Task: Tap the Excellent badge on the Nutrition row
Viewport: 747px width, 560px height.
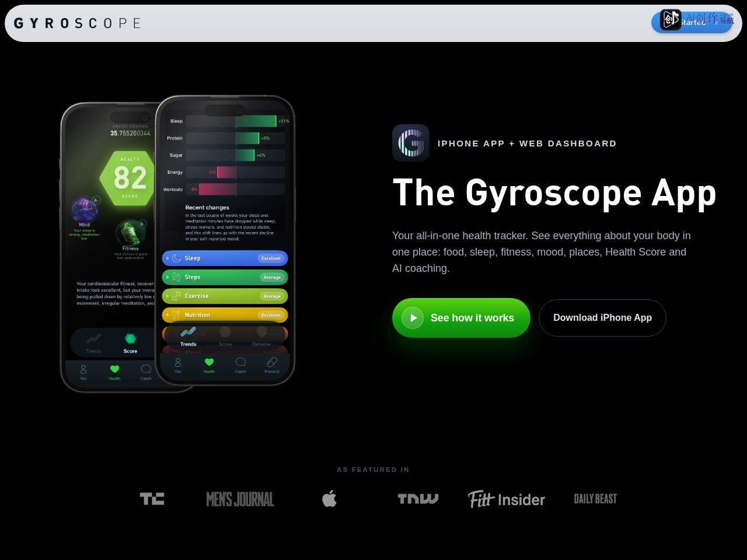Action: pos(271,314)
